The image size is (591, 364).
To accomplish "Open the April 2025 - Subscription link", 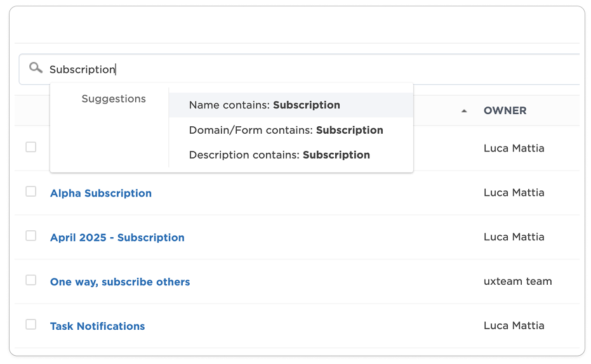I will (x=117, y=238).
